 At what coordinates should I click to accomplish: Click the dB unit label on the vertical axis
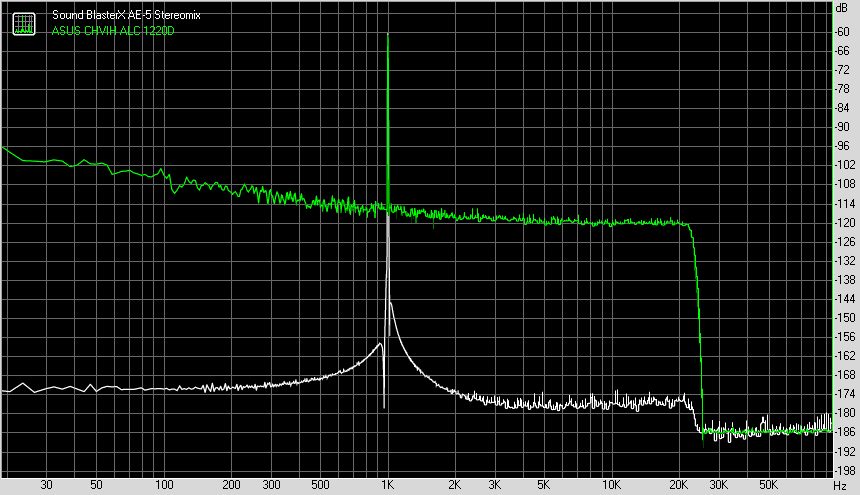841,8
